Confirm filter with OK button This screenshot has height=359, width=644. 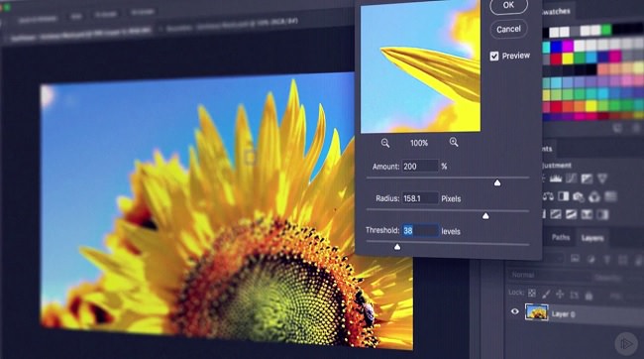pyautogui.click(x=508, y=5)
